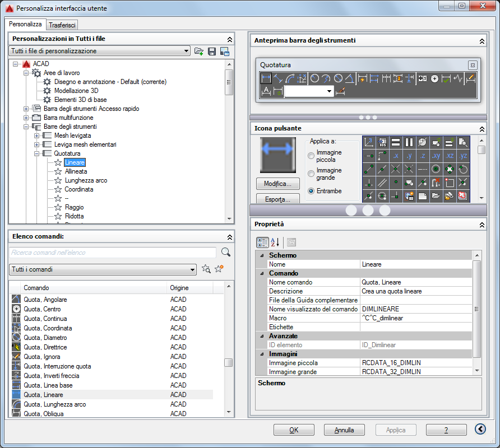Screen dimensions: 500x448
Task: Click the Esporta... button
Action: [x=277, y=199]
